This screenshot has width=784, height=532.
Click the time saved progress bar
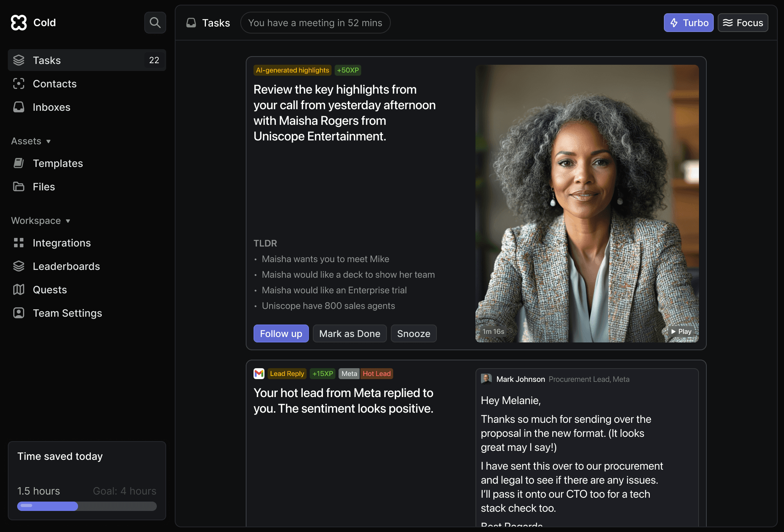point(87,506)
